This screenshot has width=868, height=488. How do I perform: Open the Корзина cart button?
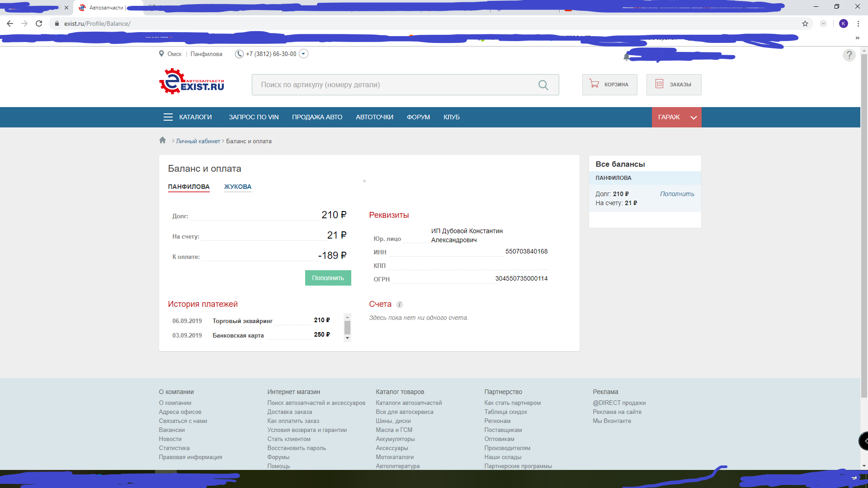pos(609,84)
